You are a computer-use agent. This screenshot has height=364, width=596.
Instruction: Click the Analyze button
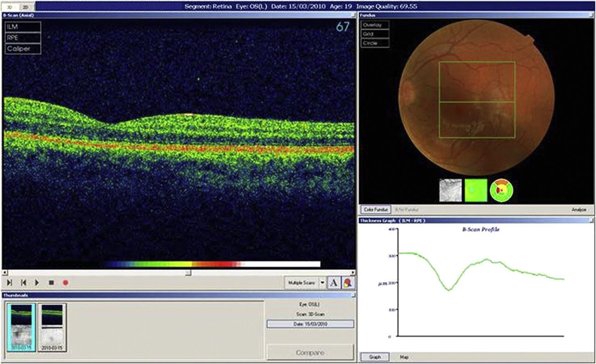pos(579,209)
